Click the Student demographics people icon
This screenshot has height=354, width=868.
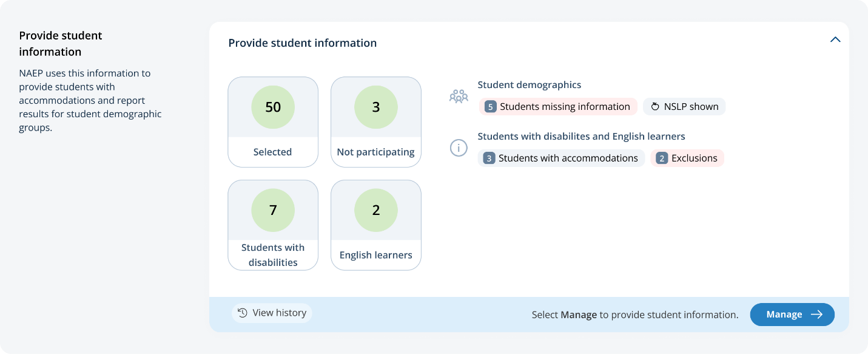click(x=459, y=96)
